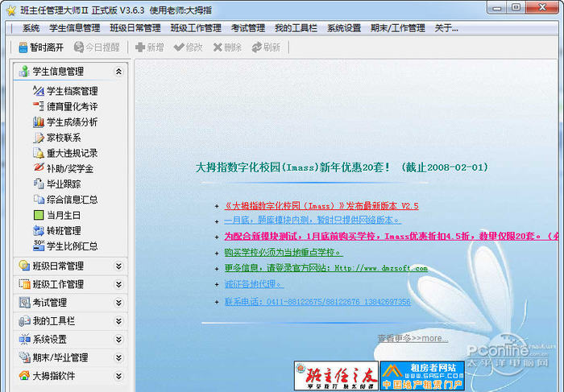Click the 德育量化考评 icon
Screen dimensions: 564x392
click(x=39, y=106)
